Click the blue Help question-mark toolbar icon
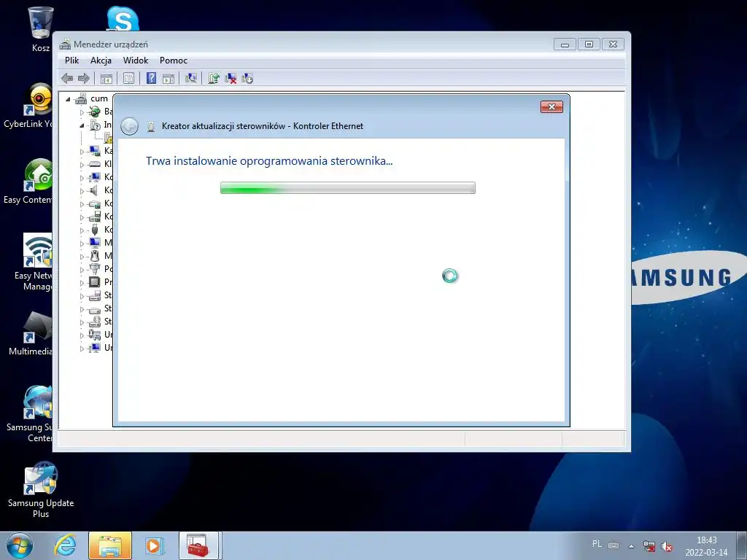Screen dimensions: 747x560 (x=151, y=78)
